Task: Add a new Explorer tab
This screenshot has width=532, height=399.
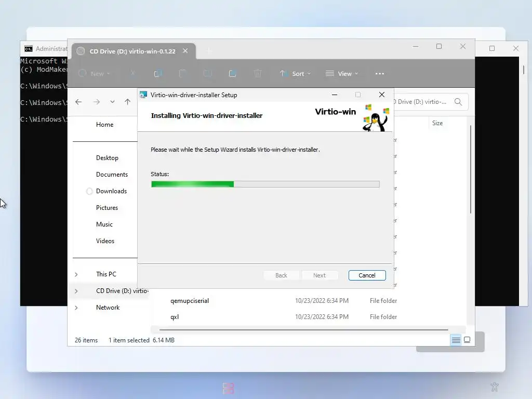Action: [209, 51]
